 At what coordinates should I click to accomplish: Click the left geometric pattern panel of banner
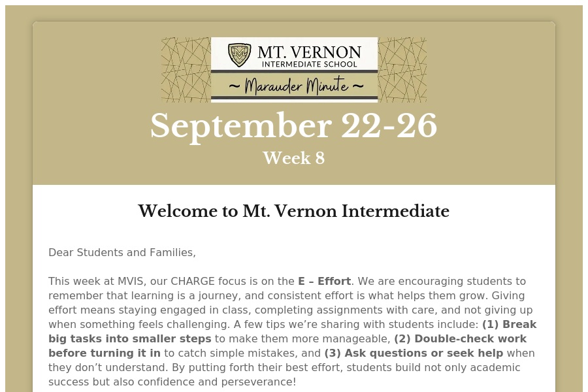(186, 69)
